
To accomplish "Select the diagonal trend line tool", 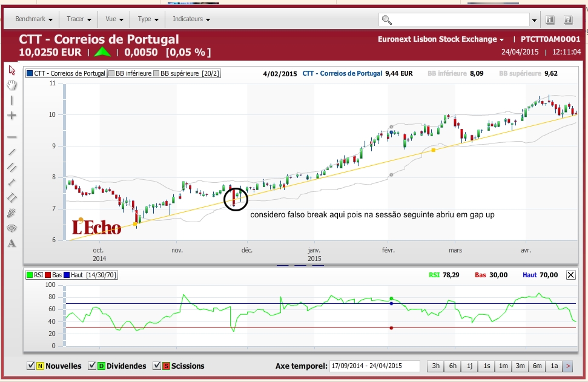I will pos(12,152).
